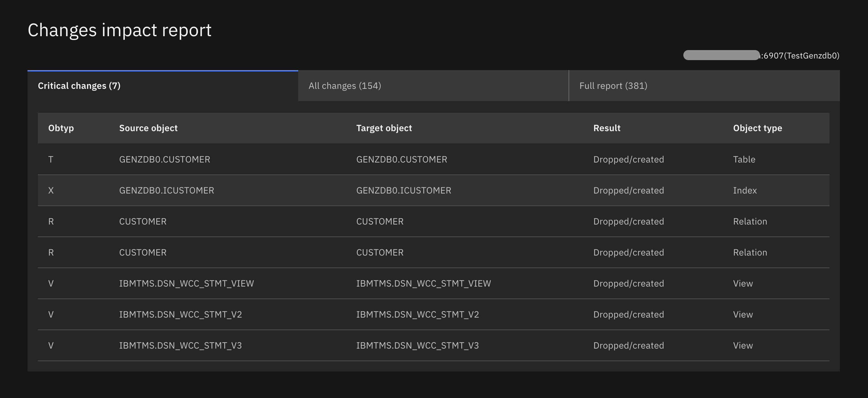Click the connection label ending in 6907(TestGenzdb0)
868x398 pixels.
point(800,56)
